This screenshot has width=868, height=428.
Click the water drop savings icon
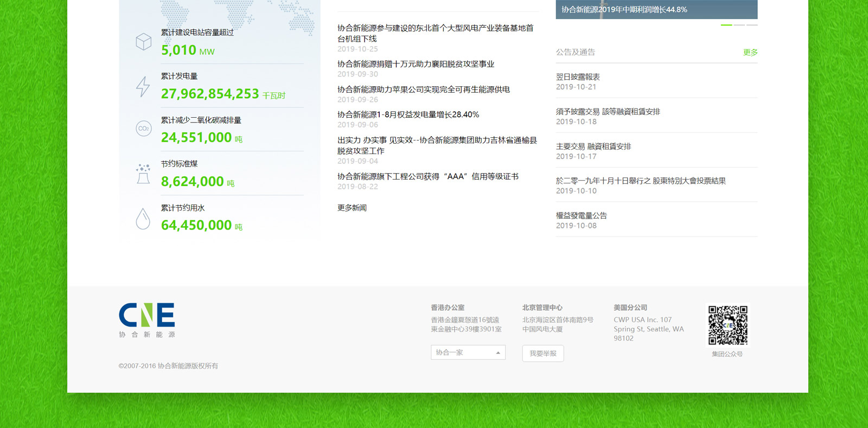point(143,219)
